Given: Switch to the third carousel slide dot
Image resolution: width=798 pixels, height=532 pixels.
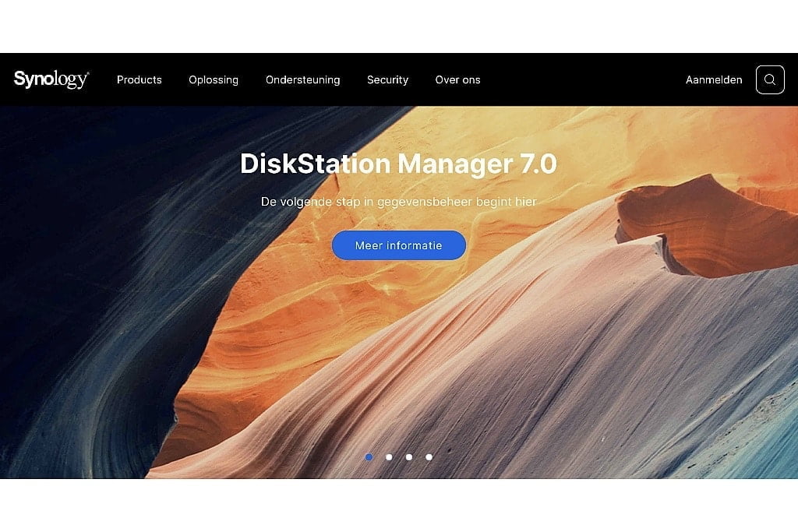Looking at the screenshot, I should coord(409,457).
